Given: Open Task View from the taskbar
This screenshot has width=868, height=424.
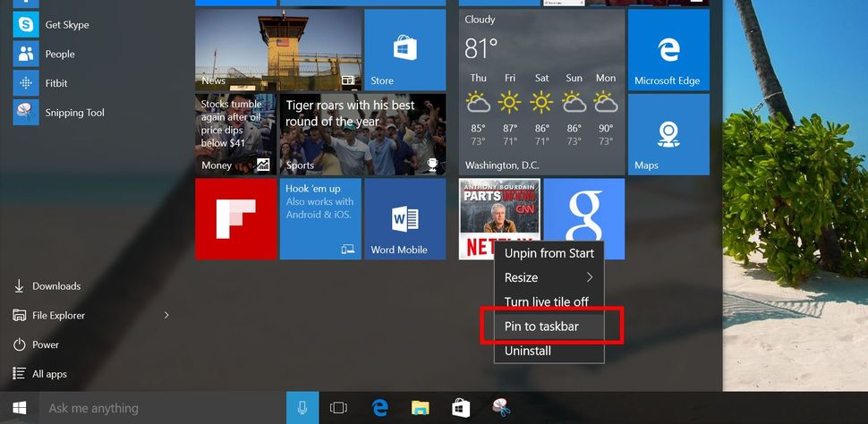Looking at the screenshot, I should tap(338, 409).
